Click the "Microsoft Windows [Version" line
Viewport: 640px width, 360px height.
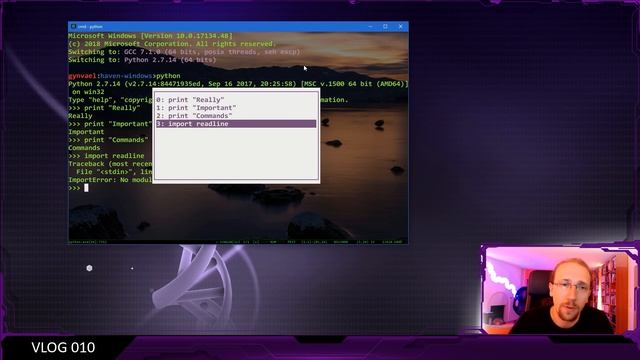click(150, 36)
